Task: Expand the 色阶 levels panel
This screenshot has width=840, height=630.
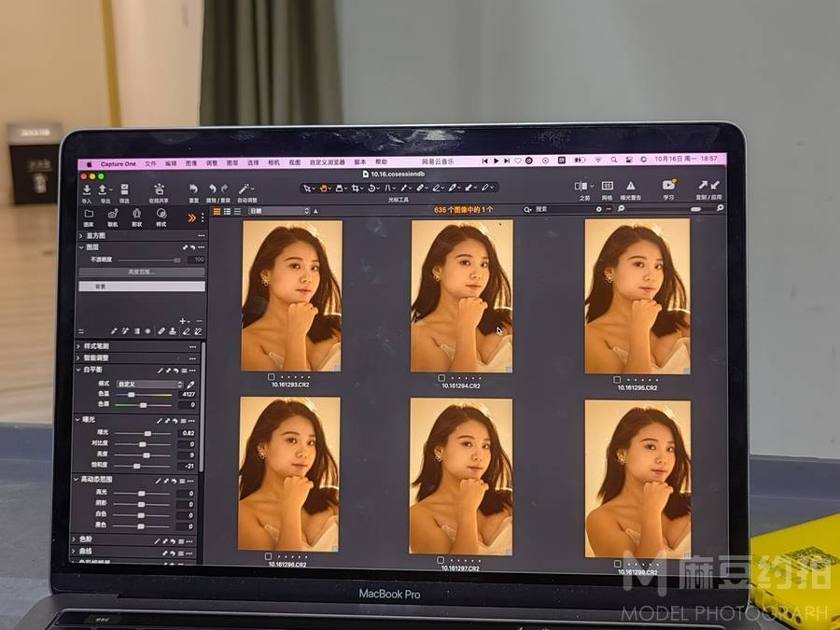Action: click(x=75, y=539)
